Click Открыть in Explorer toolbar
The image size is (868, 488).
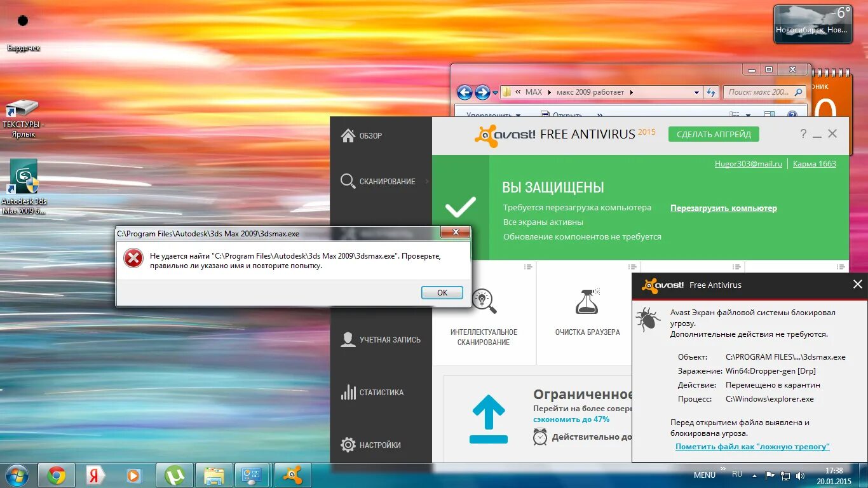click(x=562, y=116)
